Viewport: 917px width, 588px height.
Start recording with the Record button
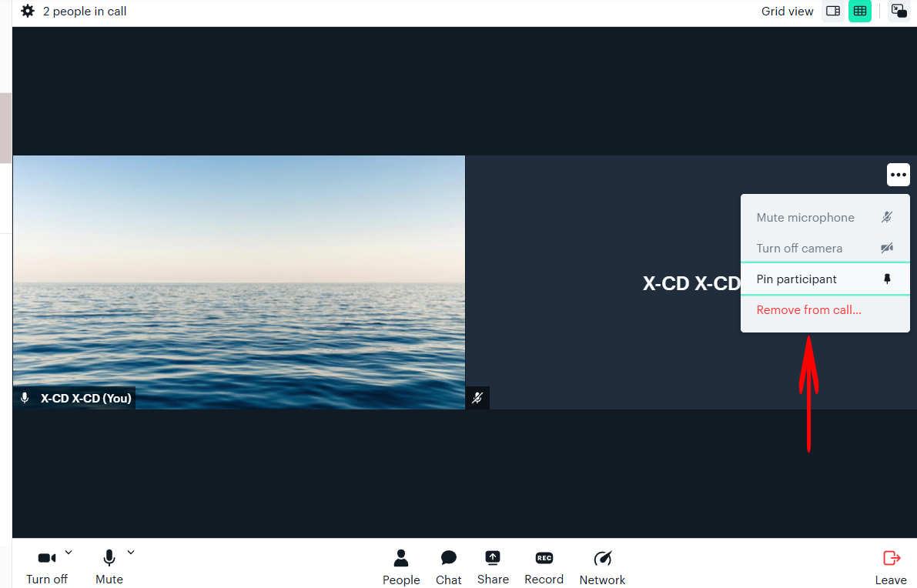544,567
